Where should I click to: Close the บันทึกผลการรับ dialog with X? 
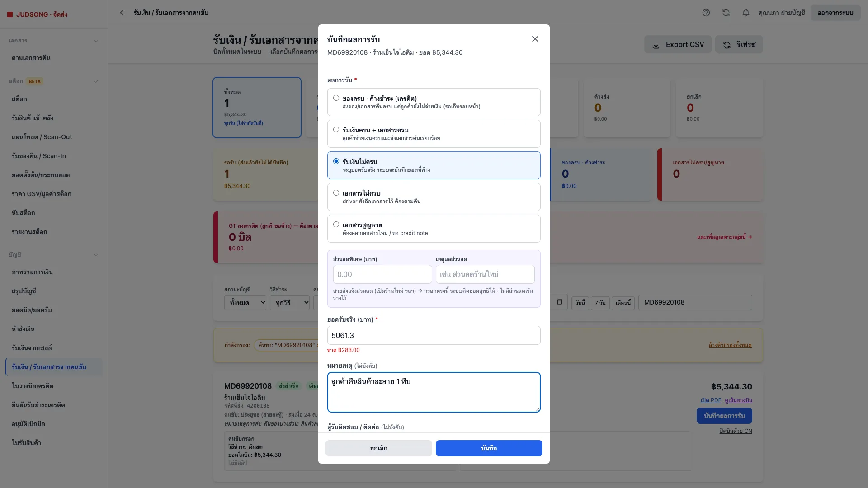pos(535,39)
